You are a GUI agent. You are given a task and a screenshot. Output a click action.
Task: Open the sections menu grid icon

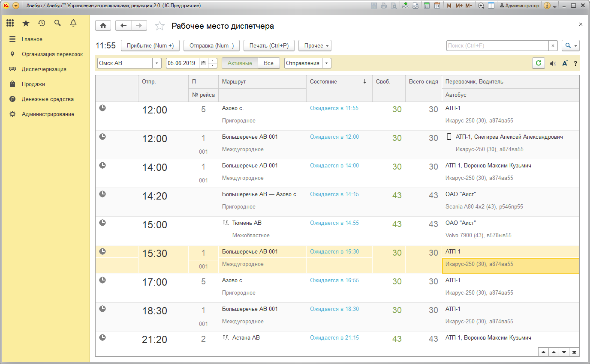(x=10, y=23)
